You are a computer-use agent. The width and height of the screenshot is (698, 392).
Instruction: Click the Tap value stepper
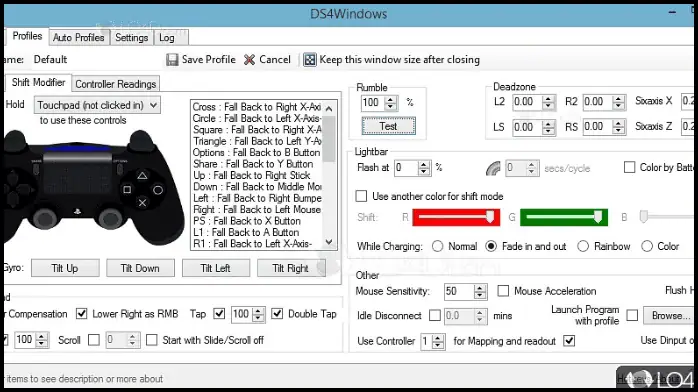258,314
